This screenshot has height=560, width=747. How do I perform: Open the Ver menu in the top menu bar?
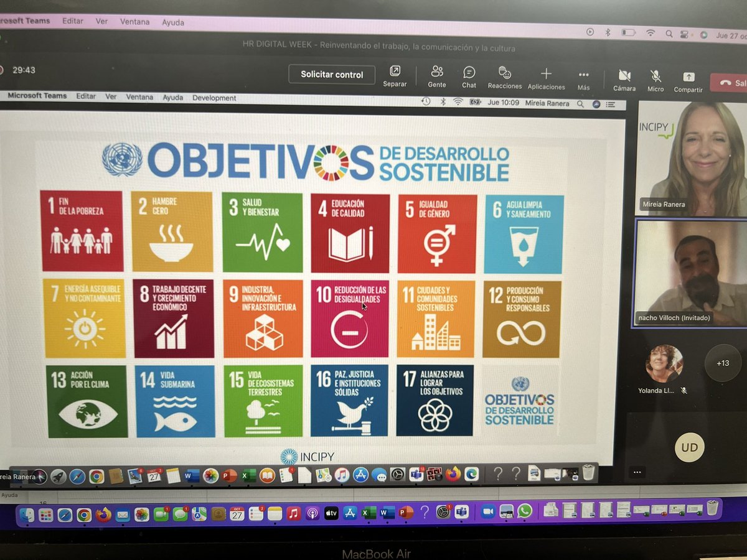101,21
